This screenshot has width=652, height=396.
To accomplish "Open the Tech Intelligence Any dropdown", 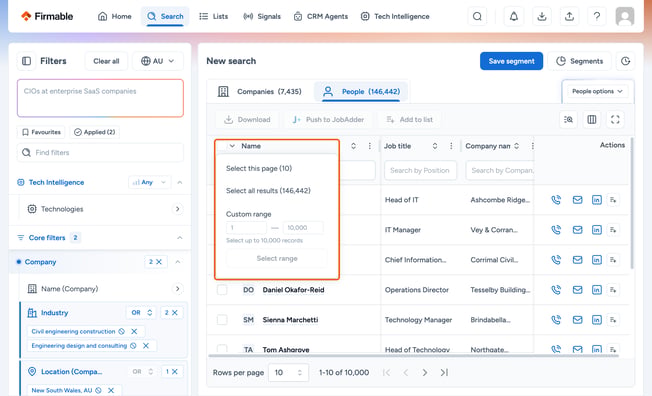I will point(149,182).
